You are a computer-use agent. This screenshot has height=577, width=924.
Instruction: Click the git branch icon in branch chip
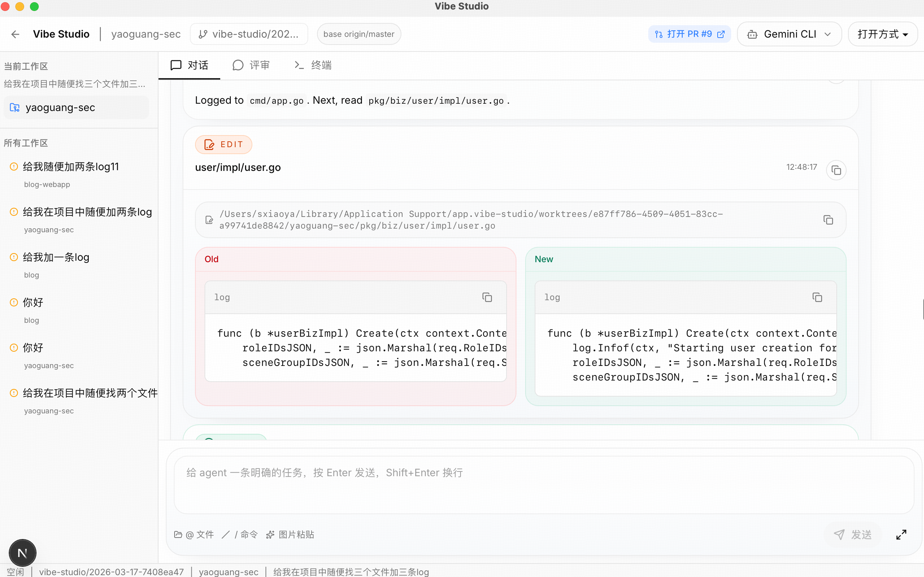click(203, 34)
